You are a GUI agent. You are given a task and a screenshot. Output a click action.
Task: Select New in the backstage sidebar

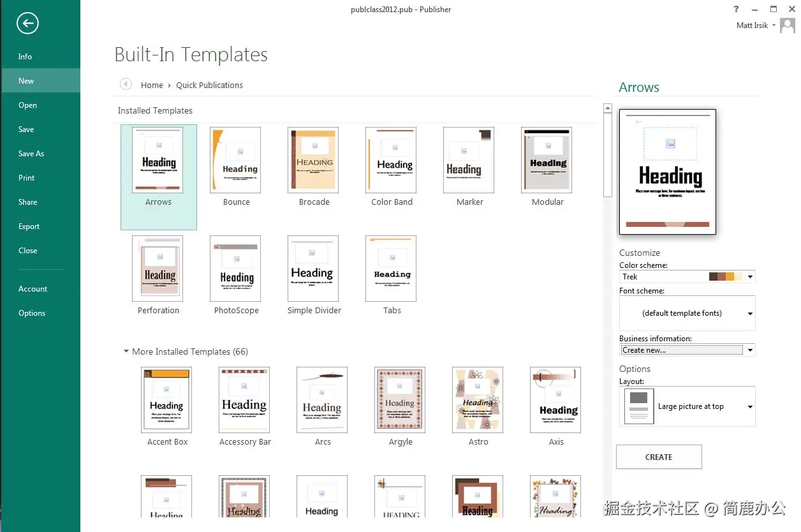tap(40, 81)
